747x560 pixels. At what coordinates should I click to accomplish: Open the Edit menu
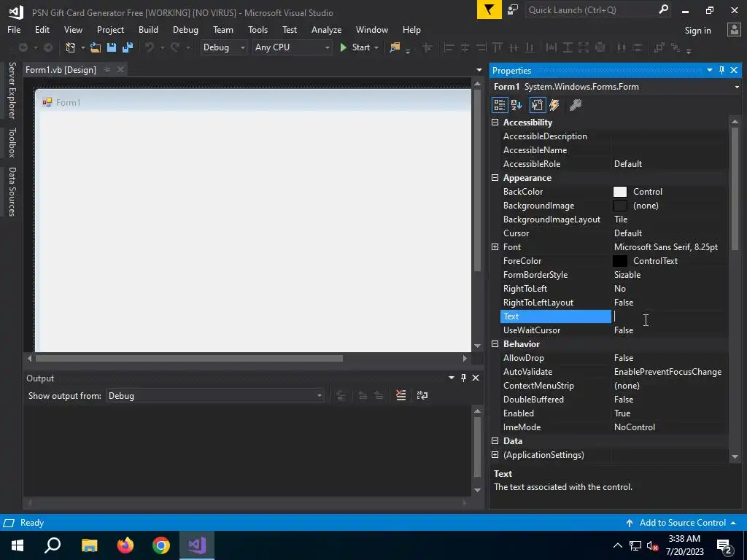pyautogui.click(x=42, y=29)
